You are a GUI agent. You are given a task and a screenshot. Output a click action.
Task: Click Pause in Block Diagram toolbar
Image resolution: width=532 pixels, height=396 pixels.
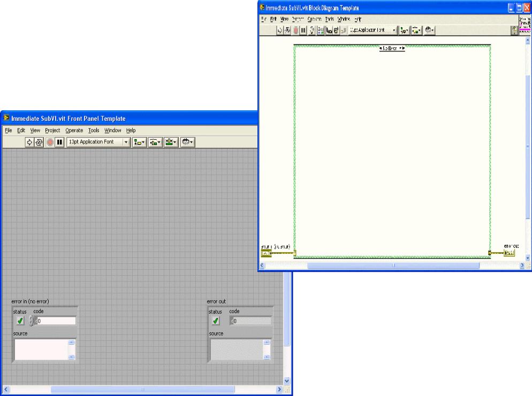pos(303,31)
